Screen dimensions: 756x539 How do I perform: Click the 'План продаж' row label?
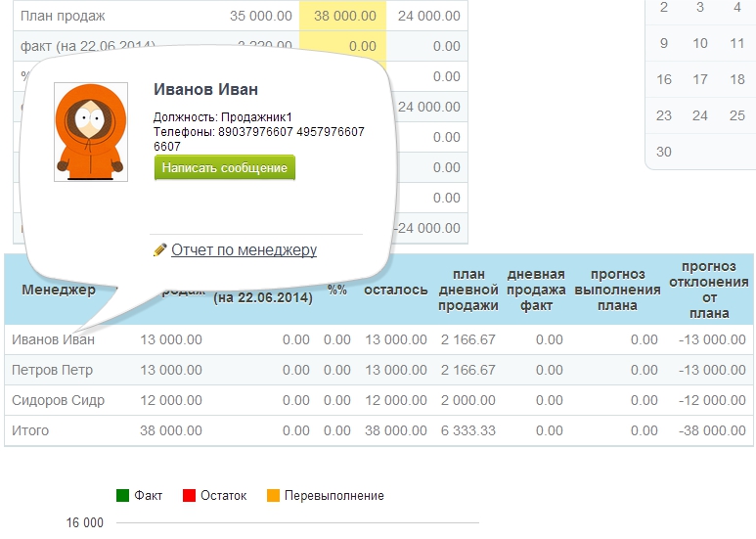click(63, 16)
